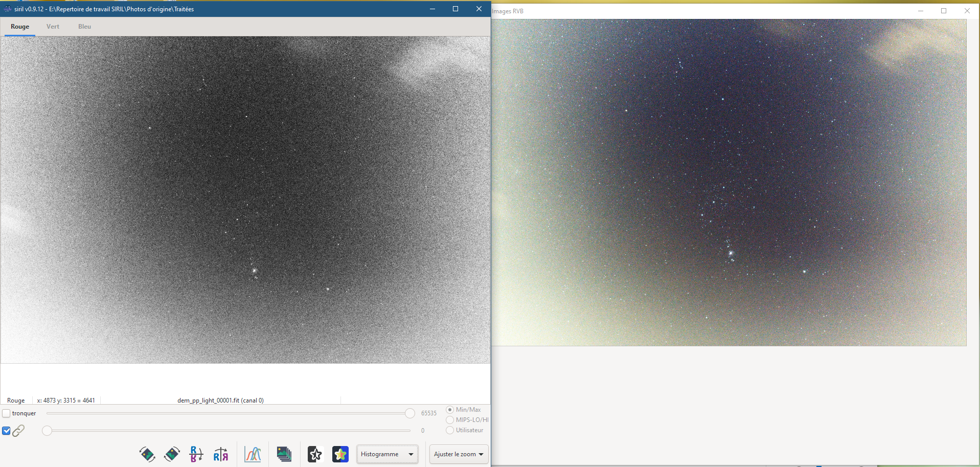The image size is (980, 467).
Task: Click the chain link icon beside the slider
Action: [x=18, y=431]
